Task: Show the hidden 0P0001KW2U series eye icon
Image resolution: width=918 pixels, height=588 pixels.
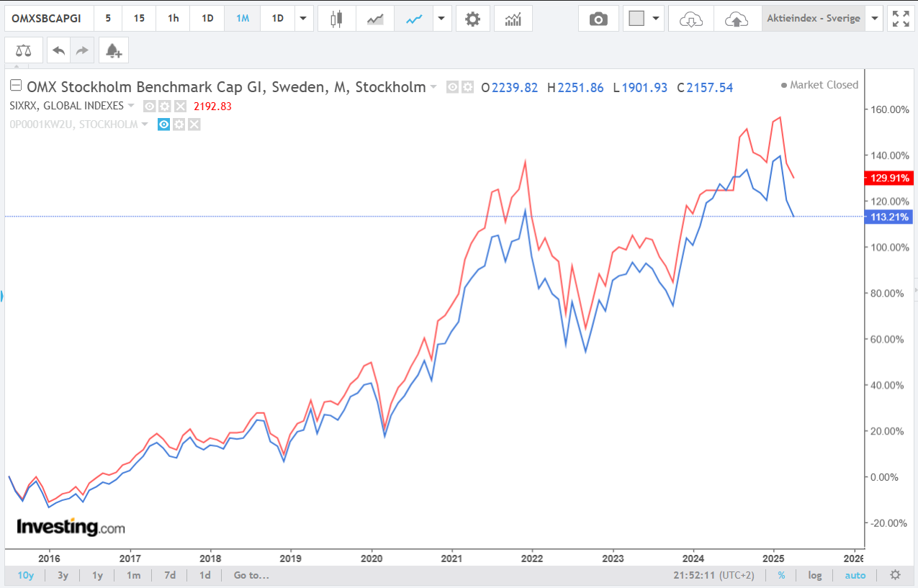Action: tap(163, 125)
